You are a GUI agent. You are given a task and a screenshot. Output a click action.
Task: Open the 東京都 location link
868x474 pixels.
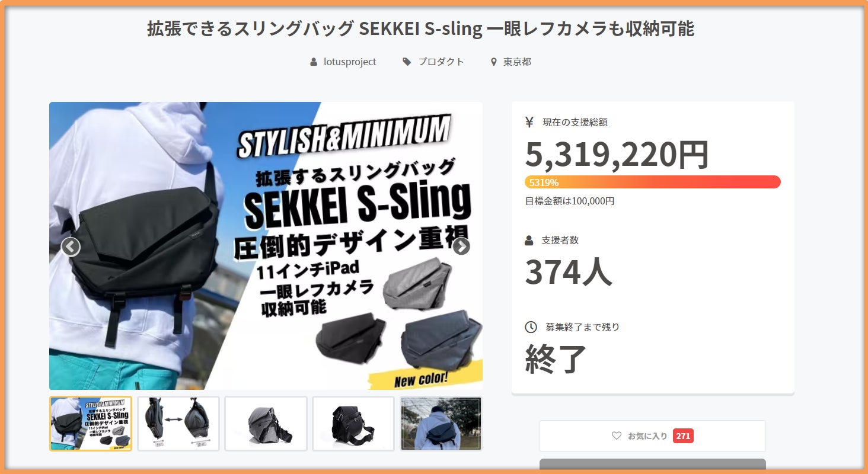point(517,62)
